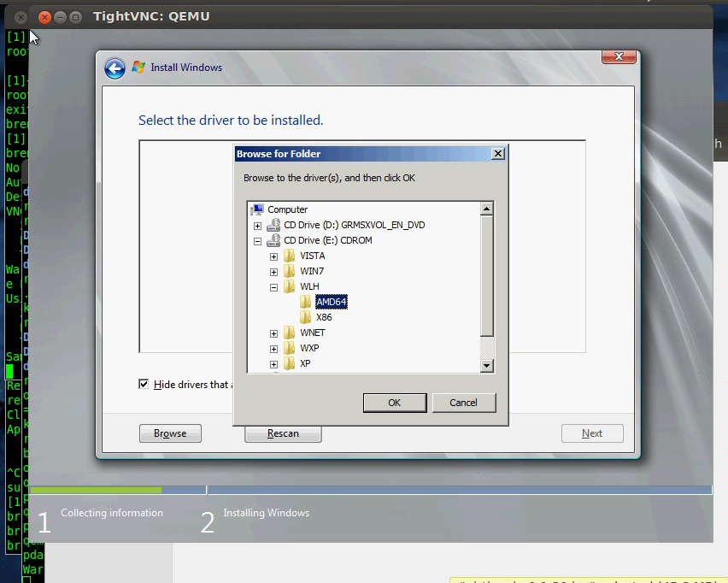Select the Computer icon in folder tree
Viewport: 728px width, 583px height.
tap(257, 209)
